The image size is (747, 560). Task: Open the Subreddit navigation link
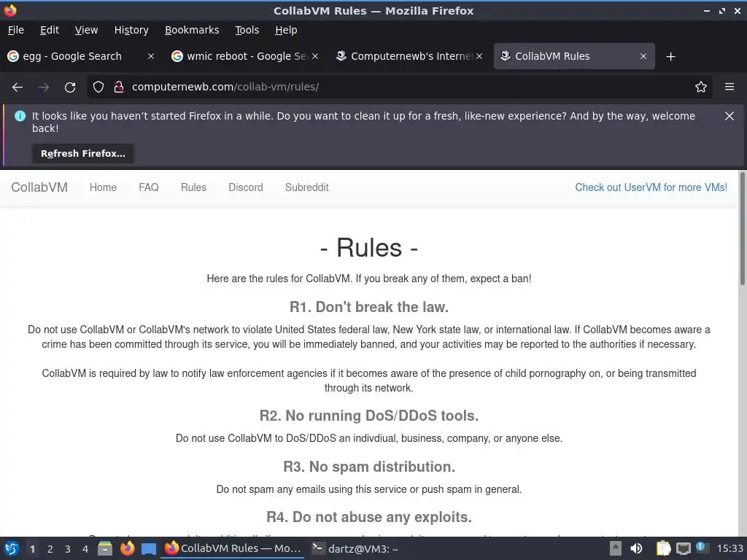(307, 187)
